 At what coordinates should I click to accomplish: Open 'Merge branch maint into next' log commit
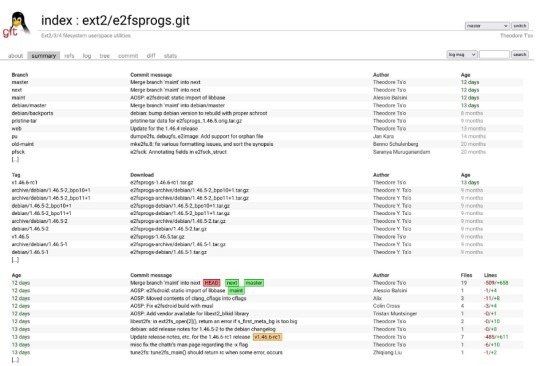(x=165, y=283)
